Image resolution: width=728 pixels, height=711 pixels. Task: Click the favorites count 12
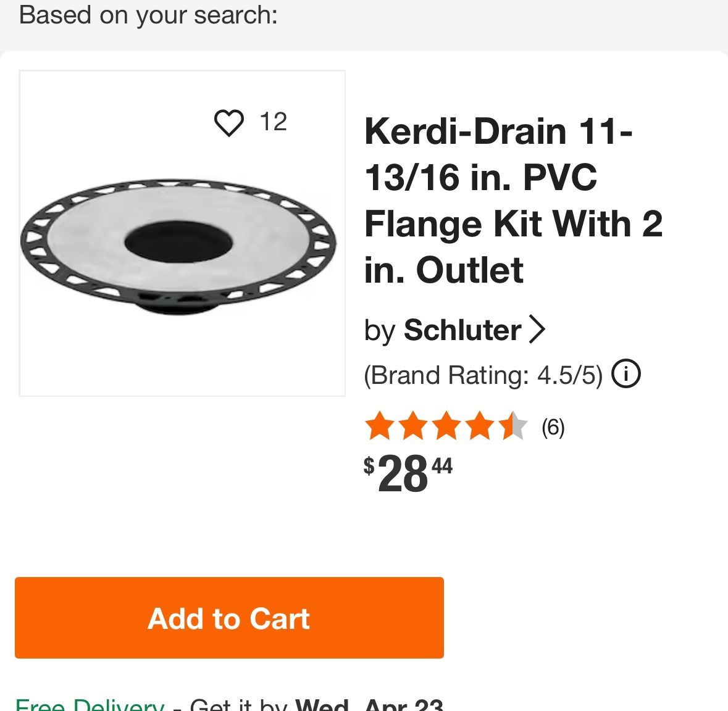point(273,122)
